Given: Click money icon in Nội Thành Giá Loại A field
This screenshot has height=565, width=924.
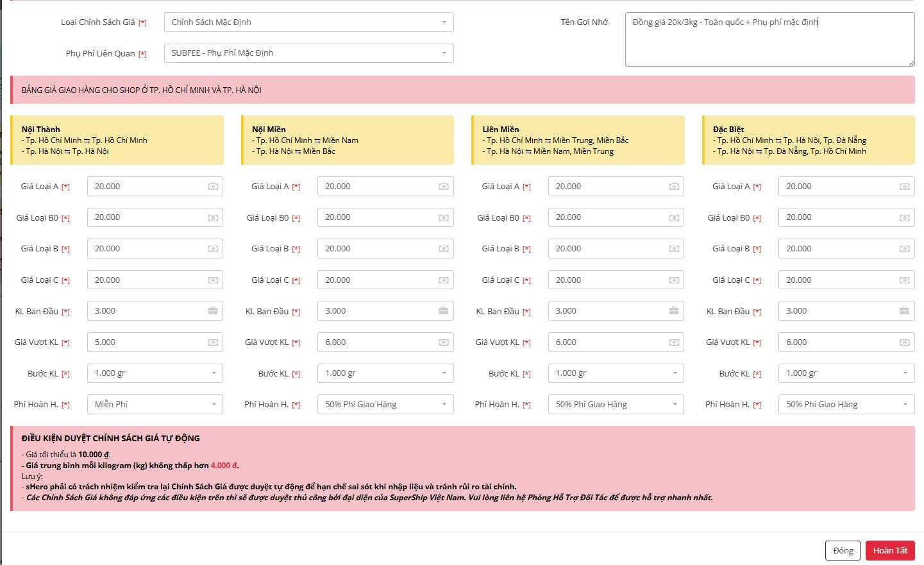Looking at the screenshot, I should coord(213,187).
